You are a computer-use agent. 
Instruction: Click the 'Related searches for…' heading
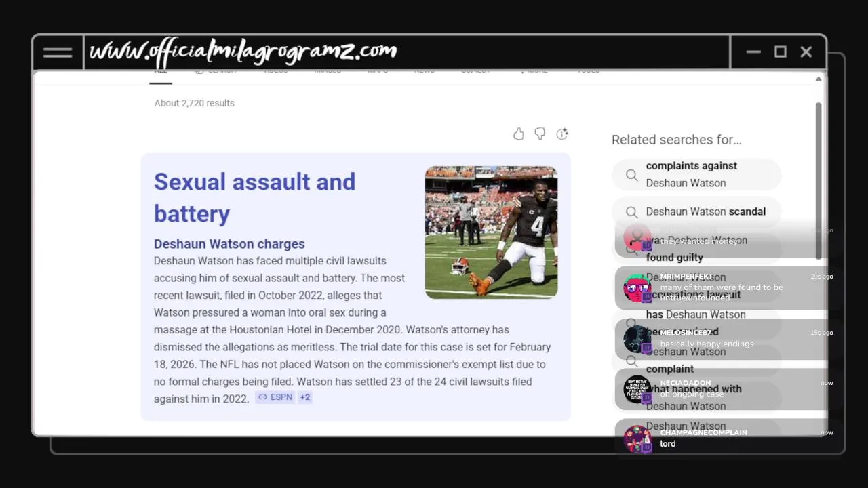(677, 140)
